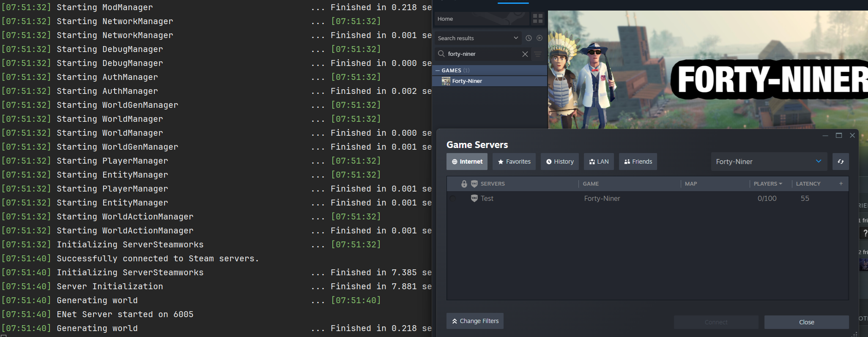Click the X to close Game Servers

(x=852, y=135)
